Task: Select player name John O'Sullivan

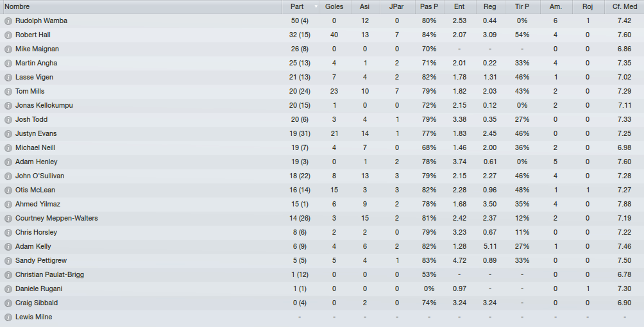Action: click(x=40, y=176)
